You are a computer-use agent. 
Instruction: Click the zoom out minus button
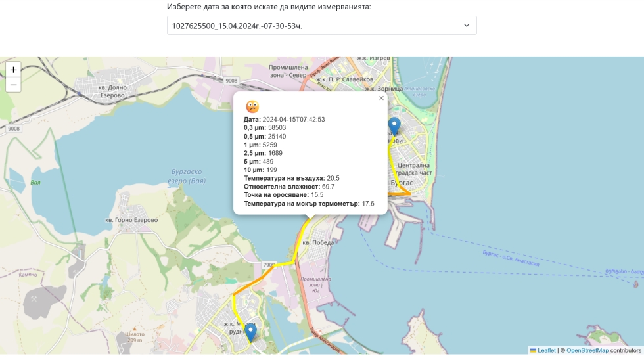(13, 85)
